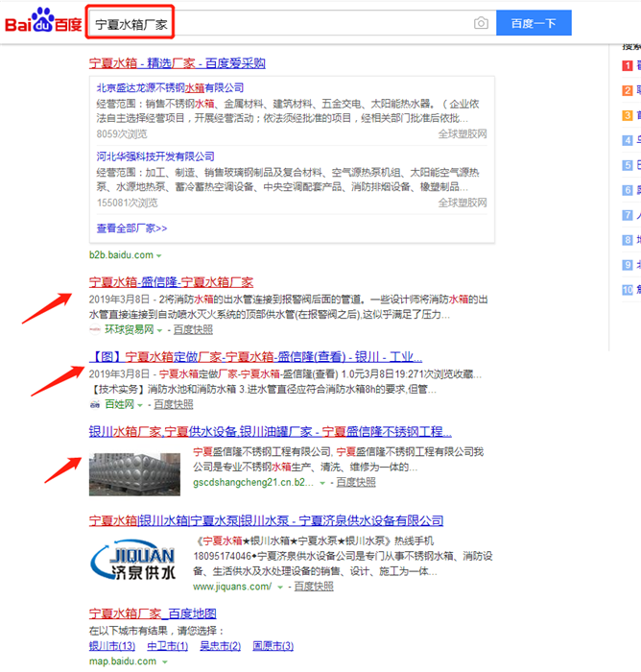The width and height of the screenshot is (641, 672).
Task: Click the 8059次浏览 view count
Action: coord(122,134)
